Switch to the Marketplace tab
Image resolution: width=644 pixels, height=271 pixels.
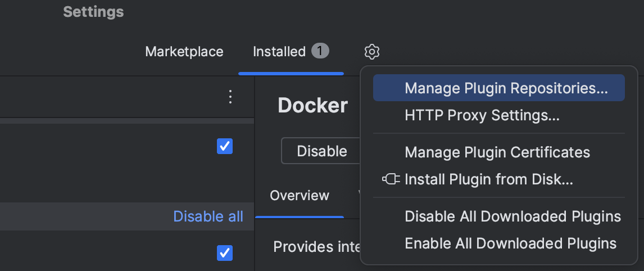[x=184, y=52]
